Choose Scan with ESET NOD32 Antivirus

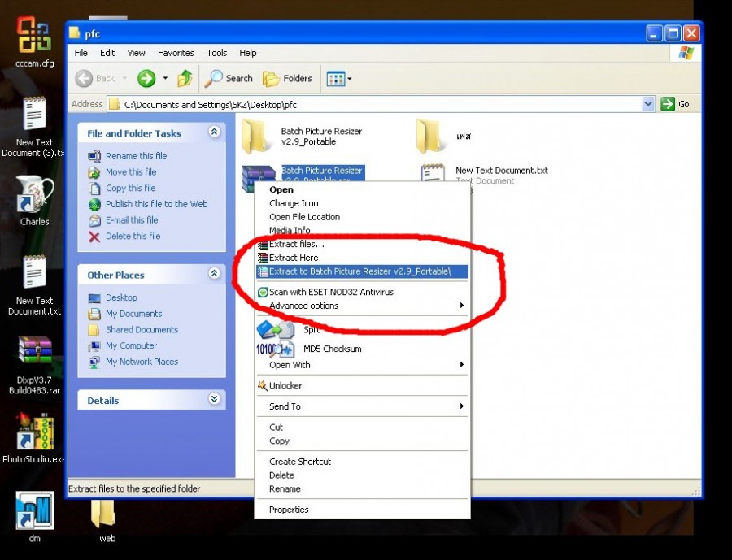coord(362,292)
